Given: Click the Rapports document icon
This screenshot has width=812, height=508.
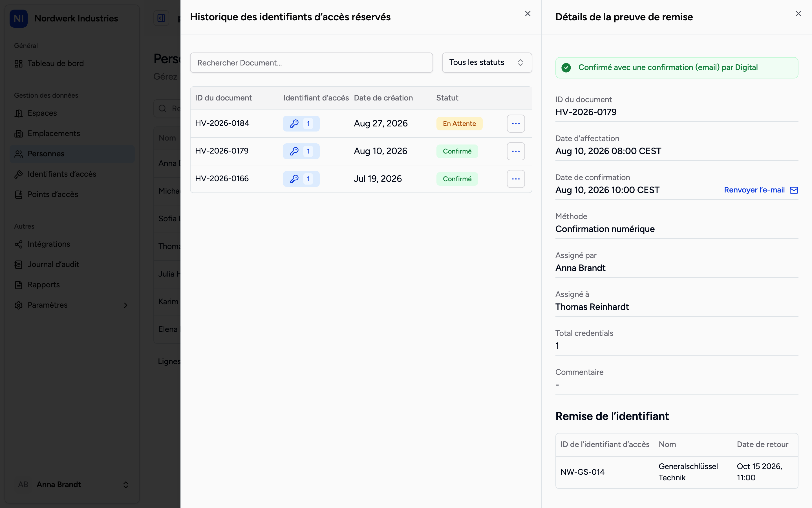Looking at the screenshot, I should coord(19,285).
